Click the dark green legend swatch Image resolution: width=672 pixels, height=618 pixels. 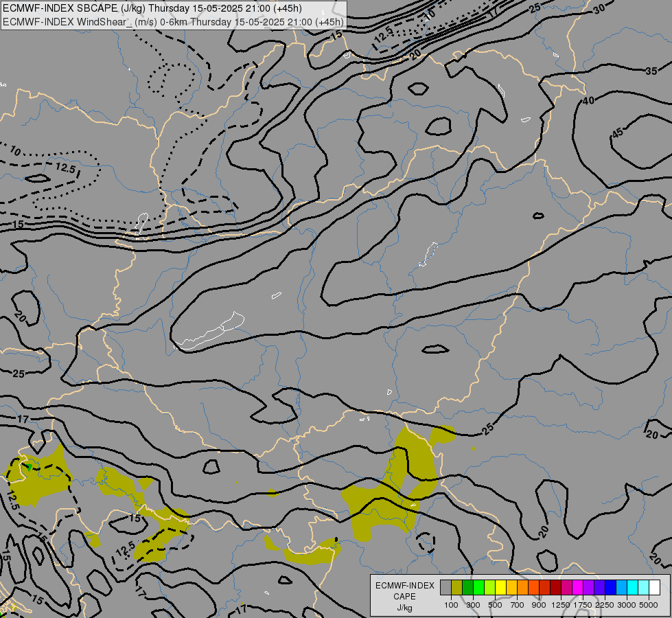point(467,588)
